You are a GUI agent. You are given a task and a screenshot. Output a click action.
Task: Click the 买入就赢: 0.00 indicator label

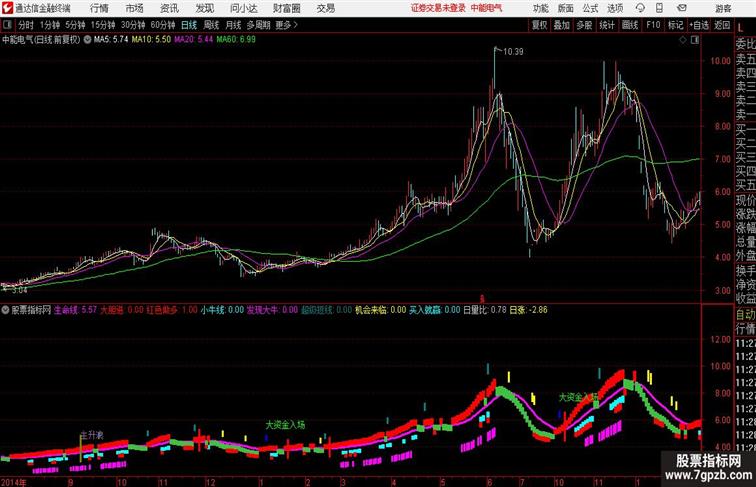[434, 310]
